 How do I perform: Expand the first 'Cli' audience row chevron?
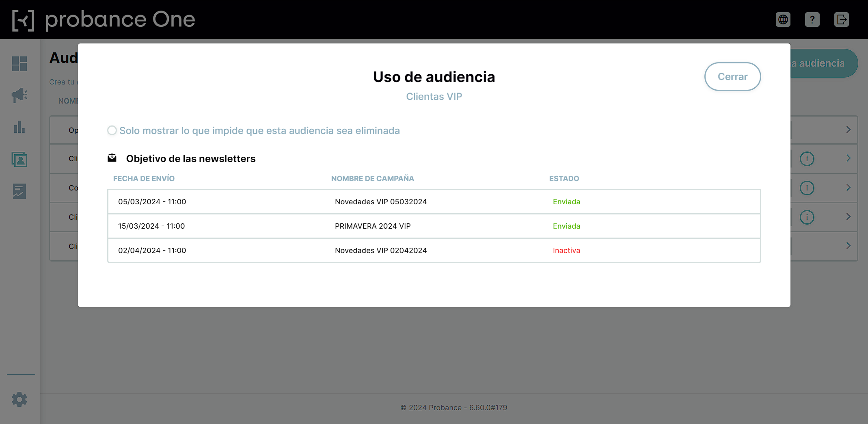pyautogui.click(x=849, y=158)
